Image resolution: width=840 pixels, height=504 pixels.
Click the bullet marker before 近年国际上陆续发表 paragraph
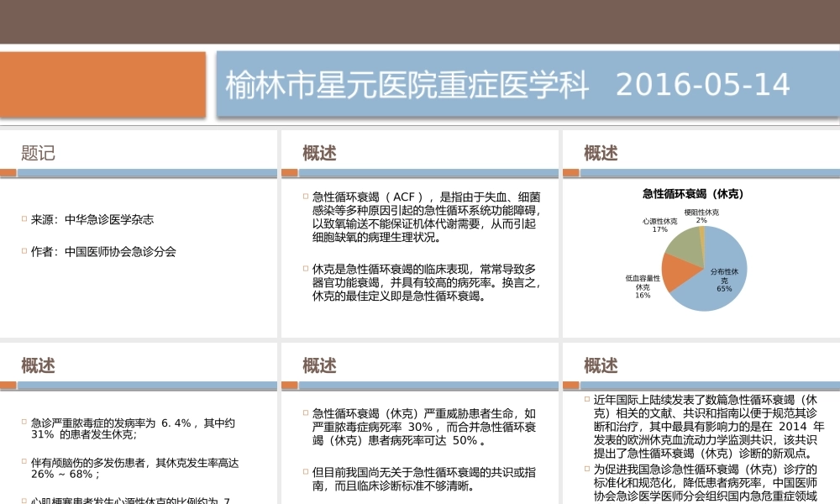tap(586, 400)
